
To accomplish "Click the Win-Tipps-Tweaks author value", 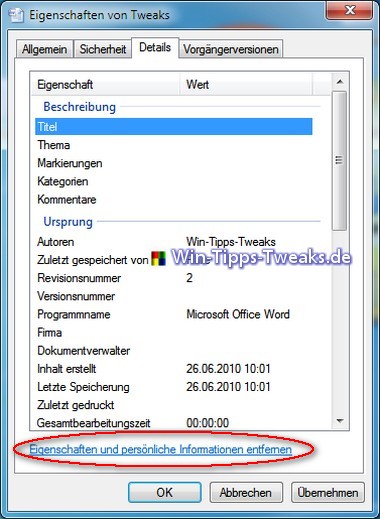I will (231, 242).
